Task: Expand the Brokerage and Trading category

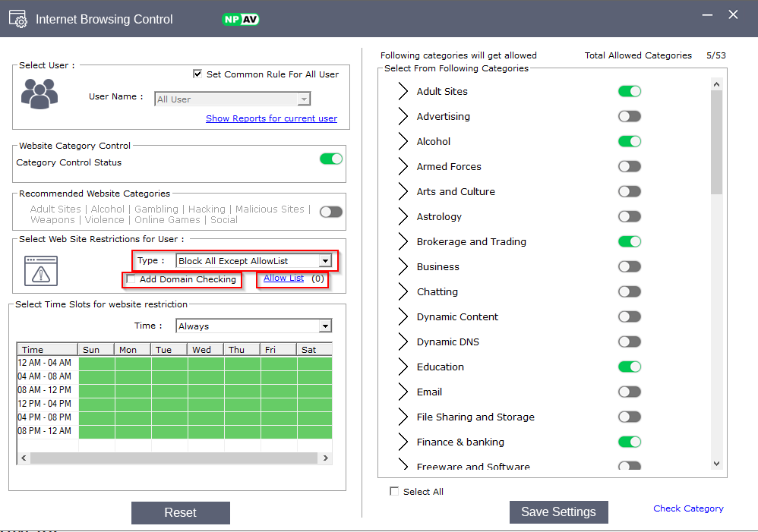Action: click(403, 242)
